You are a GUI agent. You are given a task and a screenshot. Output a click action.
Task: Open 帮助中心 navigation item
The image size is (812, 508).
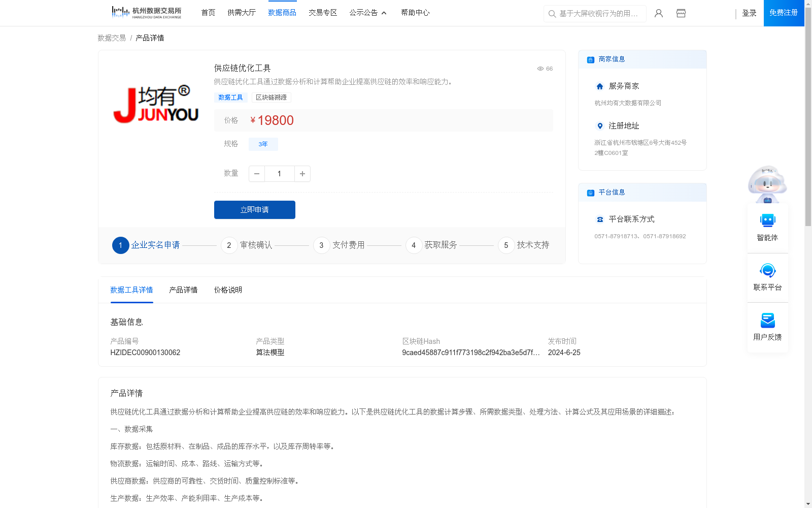coord(415,13)
